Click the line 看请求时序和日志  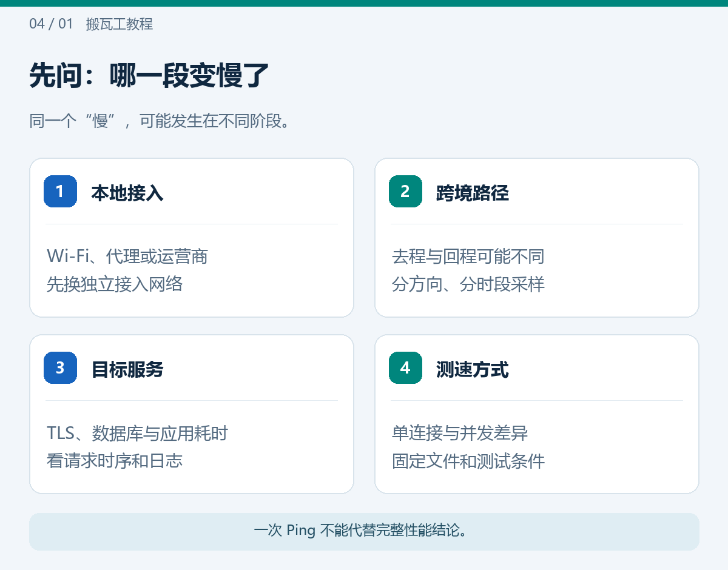tap(115, 460)
